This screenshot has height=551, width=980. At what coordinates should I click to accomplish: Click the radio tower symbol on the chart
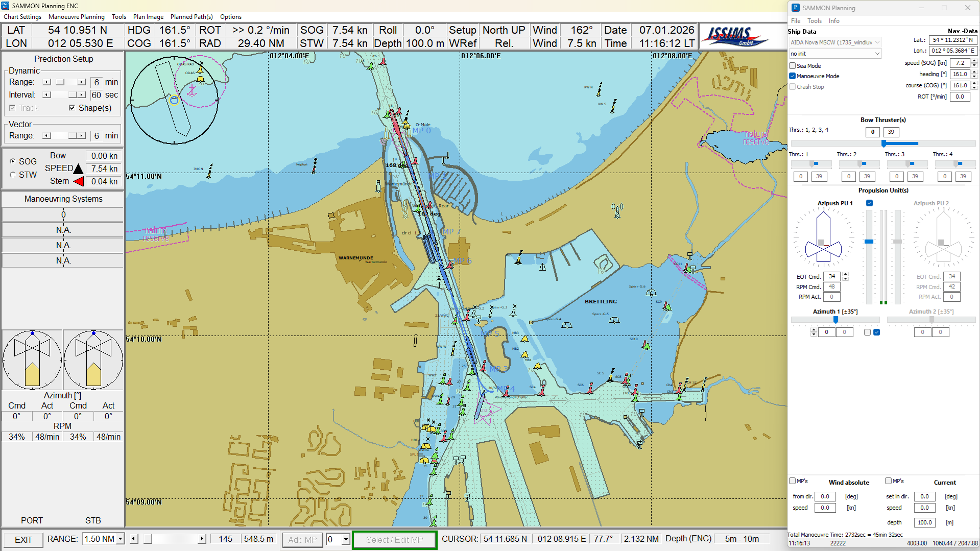(617, 210)
